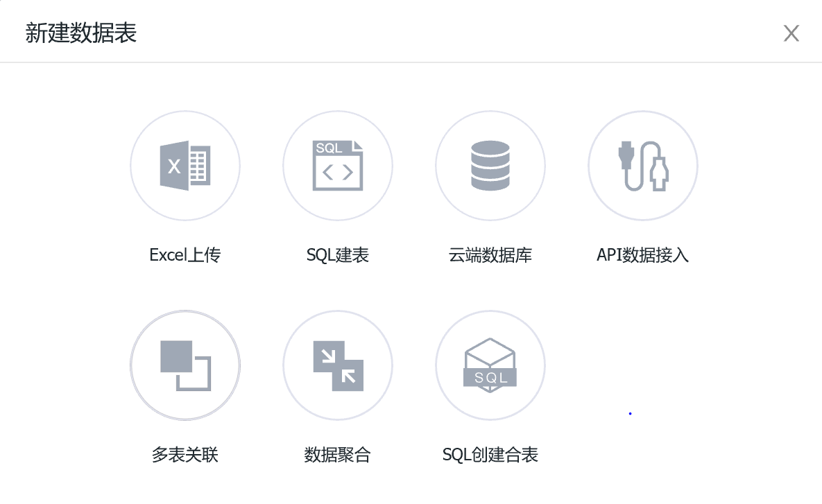822x504 pixels.
Task: Click the angle brackets inside SQL建表 icon
Action: [x=338, y=173]
